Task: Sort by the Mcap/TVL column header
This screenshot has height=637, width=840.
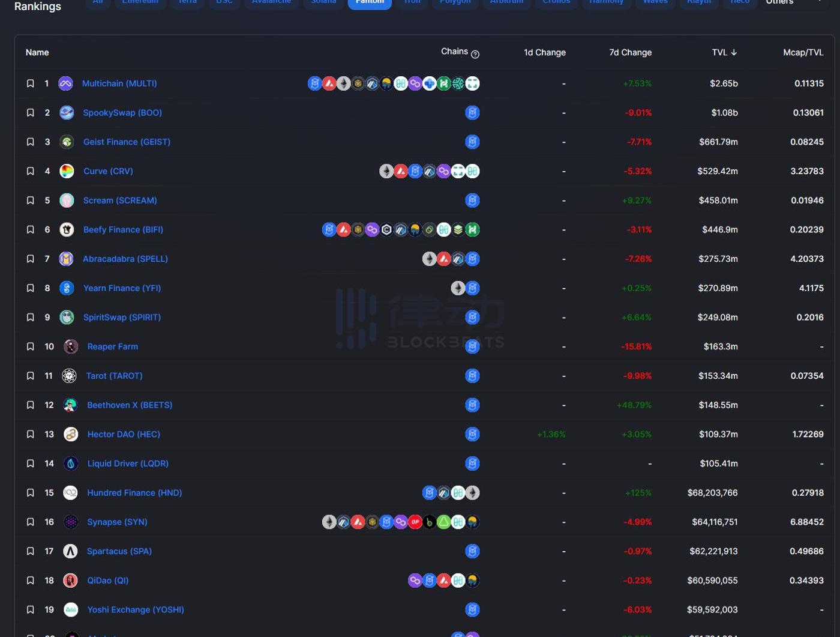Action: point(803,52)
